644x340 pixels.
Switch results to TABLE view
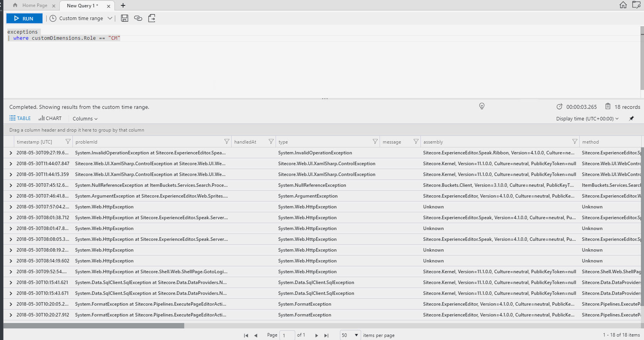tap(20, 118)
